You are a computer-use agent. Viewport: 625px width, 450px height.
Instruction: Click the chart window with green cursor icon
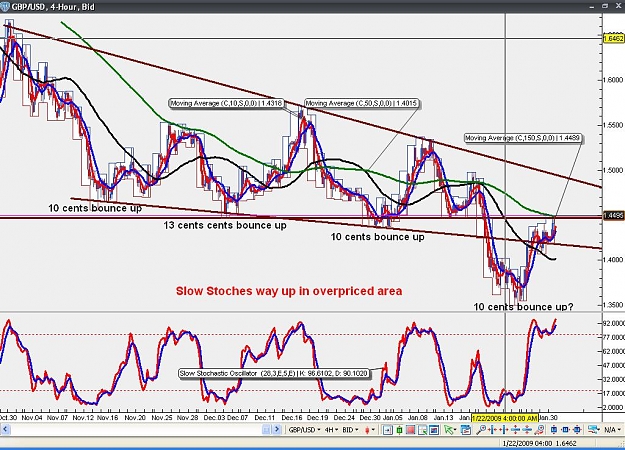(x=423, y=430)
